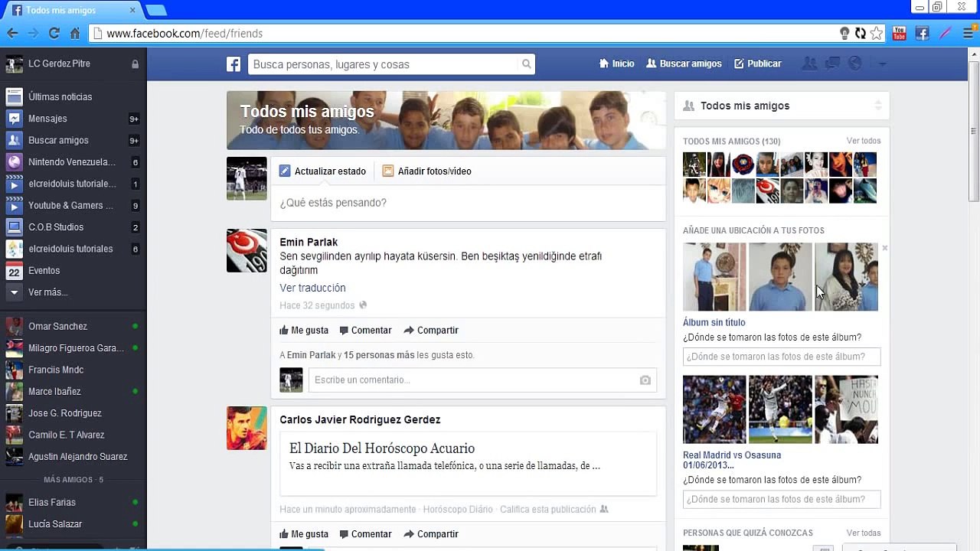
Task: Open Nintendo Venezuela group in sidebar
Action: click(x=73, y=162)
